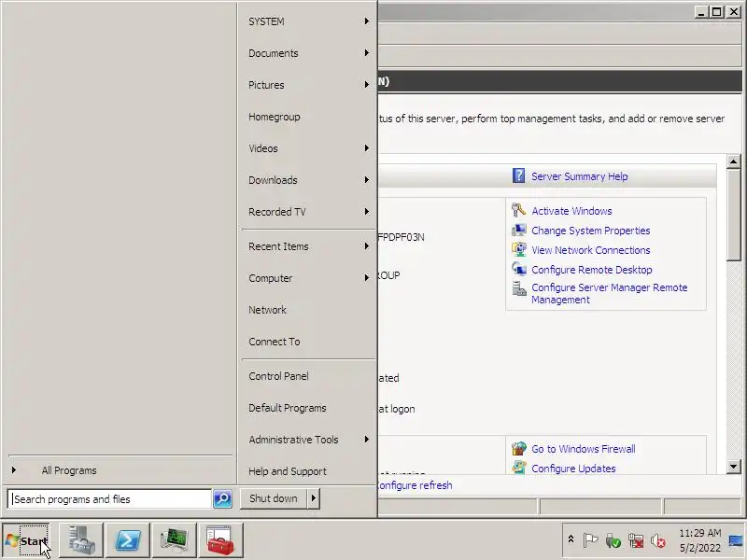Screen dimensions: 747x560
Task: Expand the Videos submenu arrow
Action: point(366,148)
